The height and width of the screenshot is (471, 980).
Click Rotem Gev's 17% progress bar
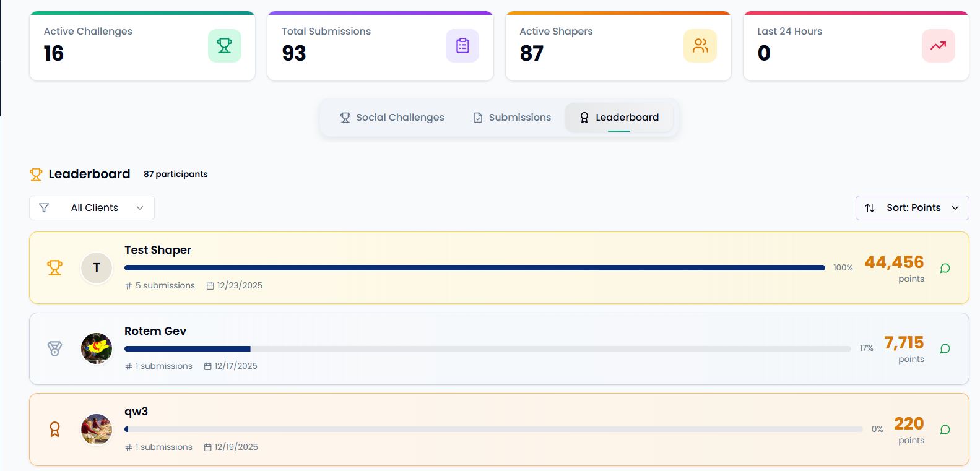coord(488,348)
